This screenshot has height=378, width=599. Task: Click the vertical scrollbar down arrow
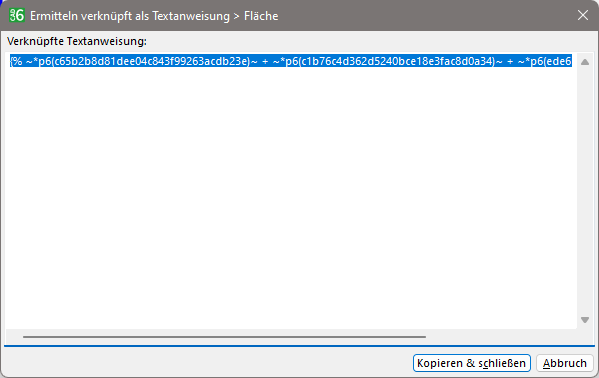pyautogui.click(x=584, y=320)
